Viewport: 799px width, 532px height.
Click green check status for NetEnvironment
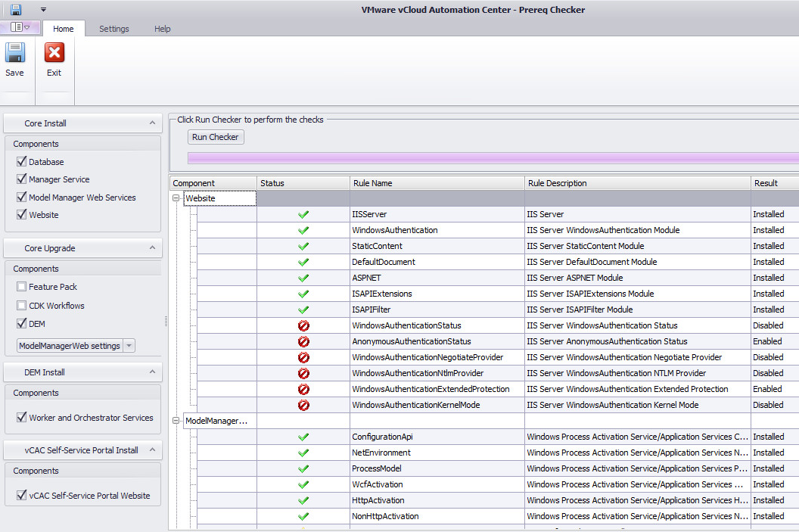tap(303, 453)
